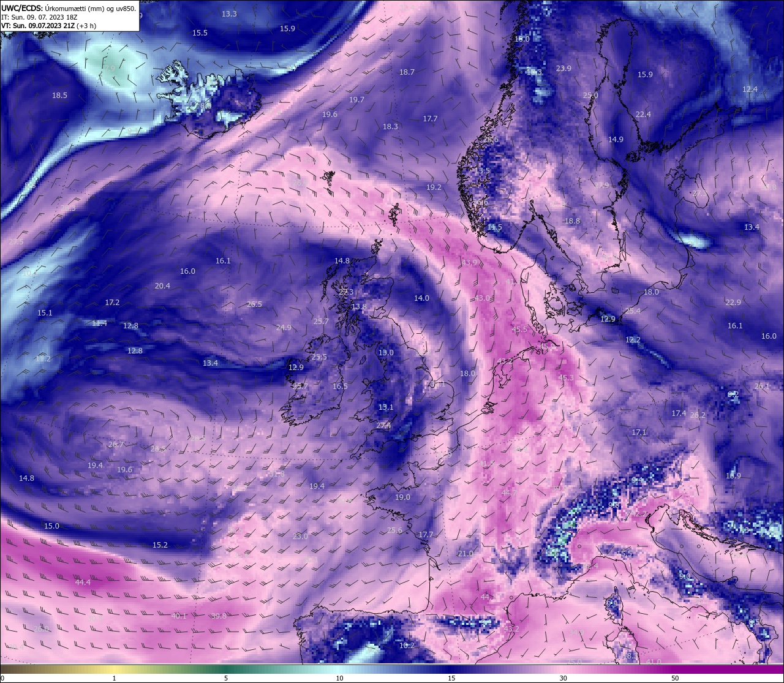This screenshot has height=683, width=784.
Task: Click the legend label "30"
Action: (563, 678)
